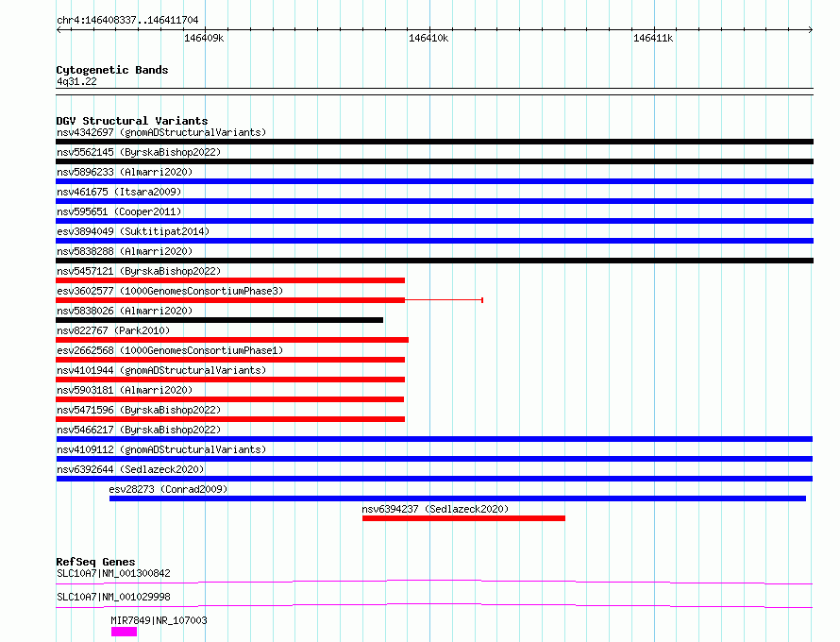Screen dimensions: 840x642
Task: Click thick red bar of esv3602577
Action: (230, 300)
